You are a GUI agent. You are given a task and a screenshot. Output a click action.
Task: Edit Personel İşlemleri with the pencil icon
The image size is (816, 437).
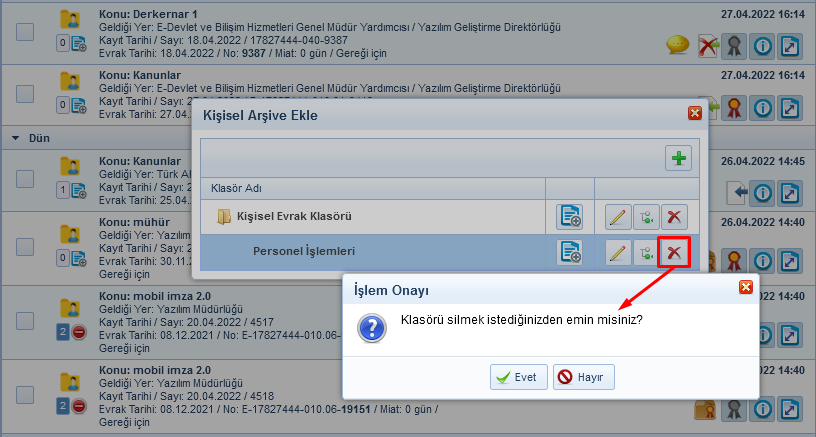(x=618, y=253)
